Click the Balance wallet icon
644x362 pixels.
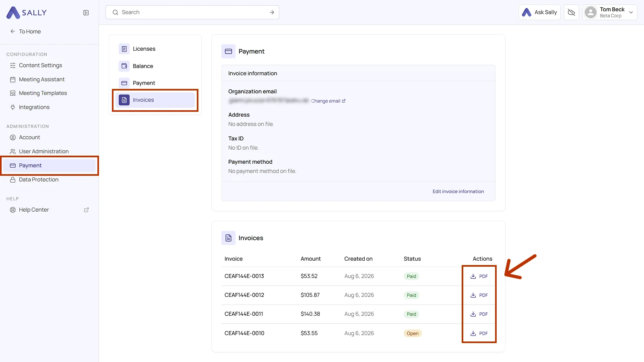point(124,66)
